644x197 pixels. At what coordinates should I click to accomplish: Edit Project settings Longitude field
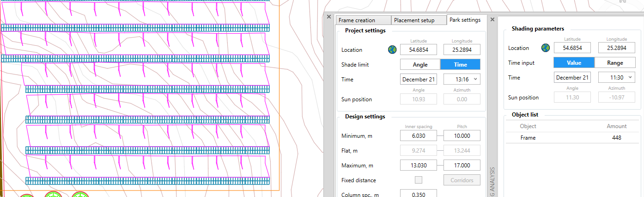point(462,49)
